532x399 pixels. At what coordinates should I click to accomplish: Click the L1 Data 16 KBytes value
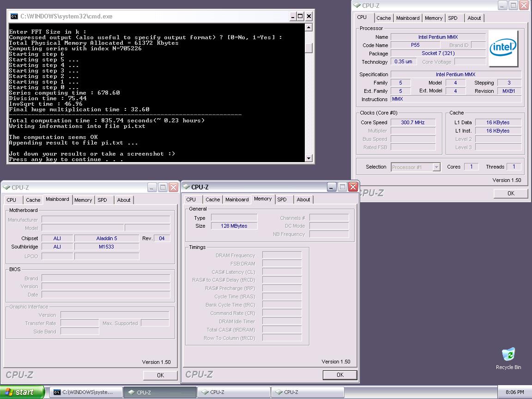pos(498,122)
